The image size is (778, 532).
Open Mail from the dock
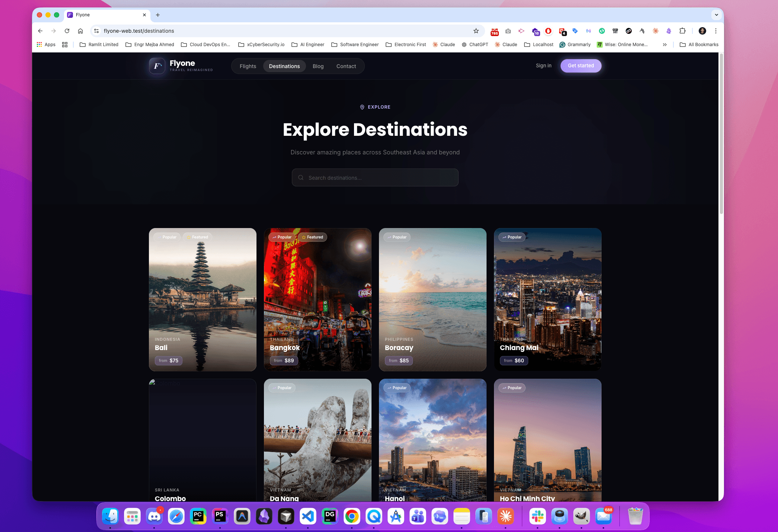[x=603, y=516]
